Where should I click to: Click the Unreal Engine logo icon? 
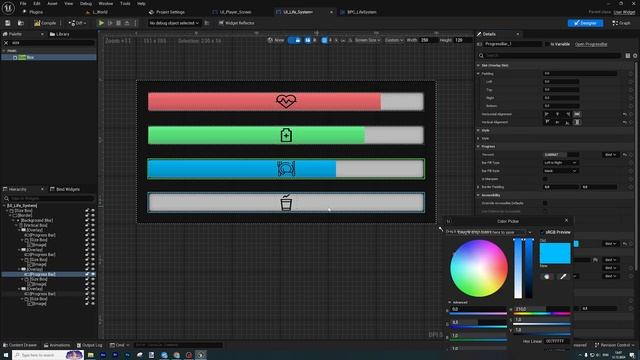[8, 7]
